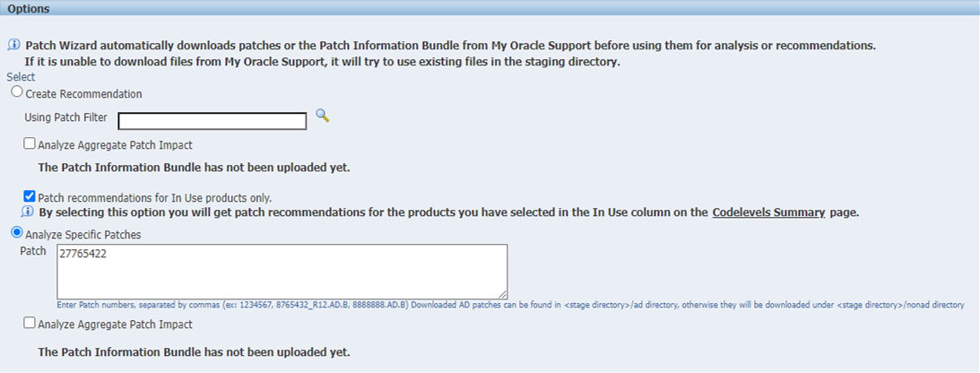980x373 pixels.
Task: Click the 'Analyze Specific Patches' label text
Action: tap(83, 235)
